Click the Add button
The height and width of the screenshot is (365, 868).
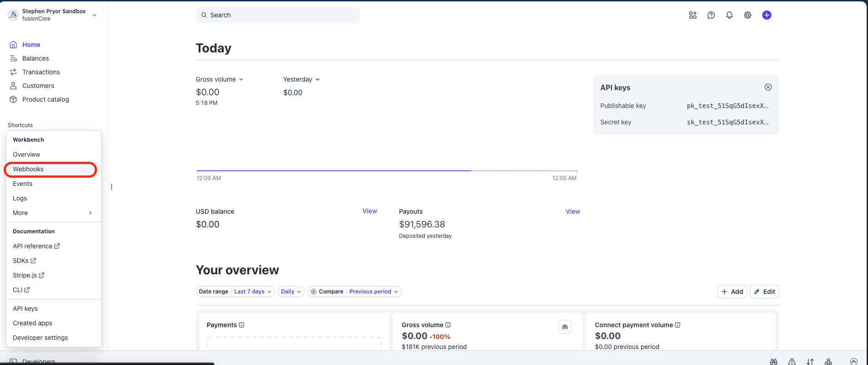[732, 292]
